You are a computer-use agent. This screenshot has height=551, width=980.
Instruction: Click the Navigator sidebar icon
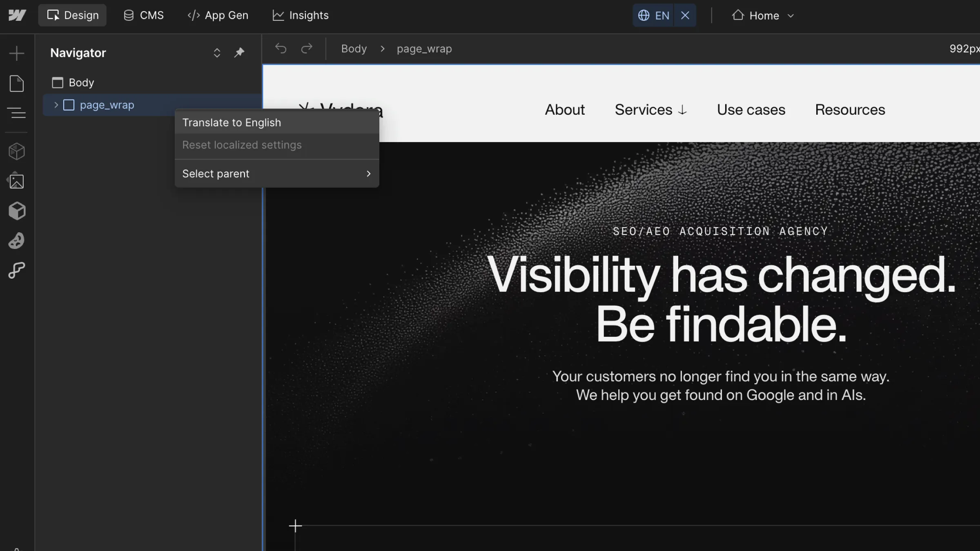[x=17, y=113]
